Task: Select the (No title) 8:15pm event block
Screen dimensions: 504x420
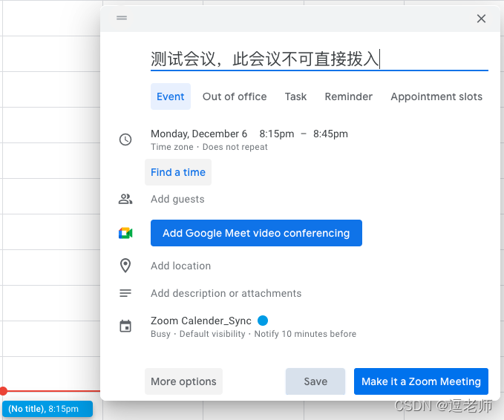Action: point(48,409)
